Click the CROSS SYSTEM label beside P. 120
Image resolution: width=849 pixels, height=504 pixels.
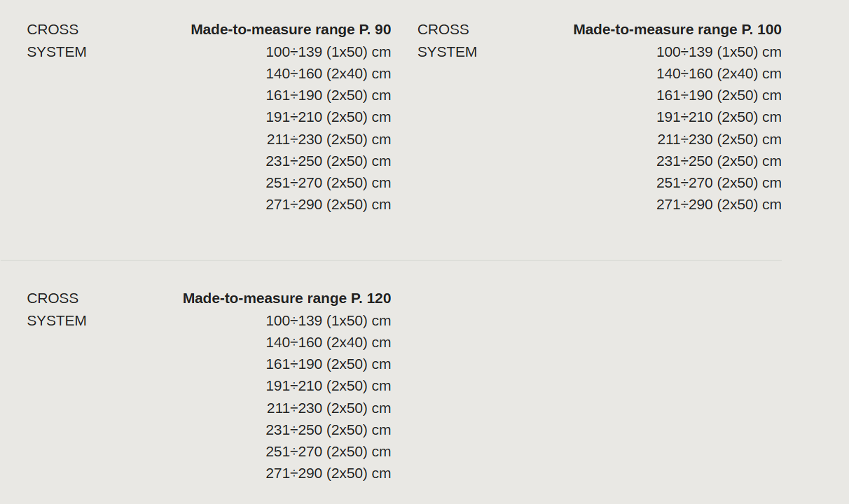point(57,309)
